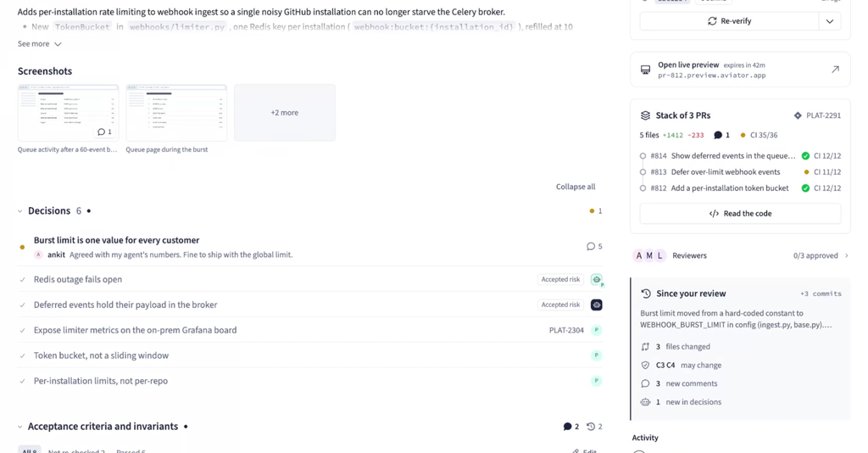Click reviewer avatar A
This screenshot has height=453, width=868.
[x=639, y=255]
